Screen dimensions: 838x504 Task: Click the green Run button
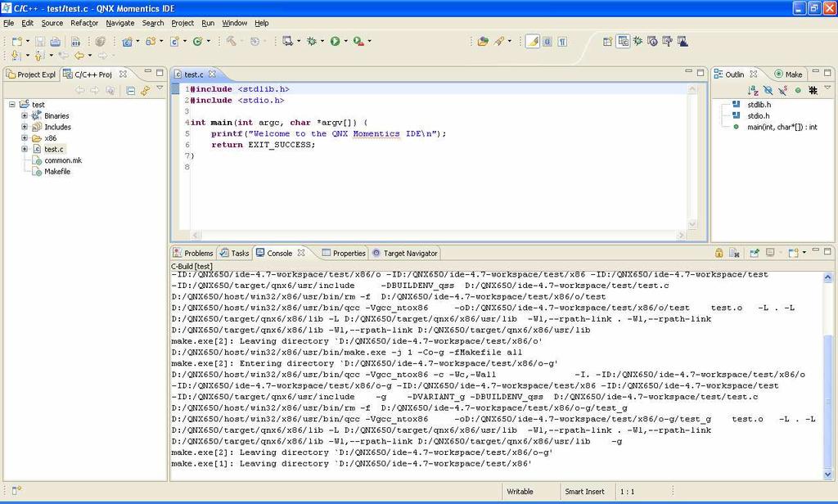[335, 41]
